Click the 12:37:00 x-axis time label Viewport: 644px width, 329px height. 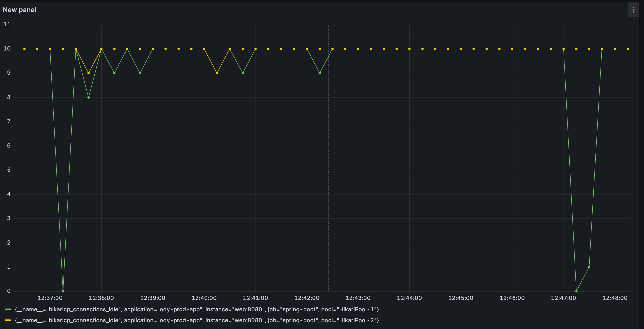50,298
